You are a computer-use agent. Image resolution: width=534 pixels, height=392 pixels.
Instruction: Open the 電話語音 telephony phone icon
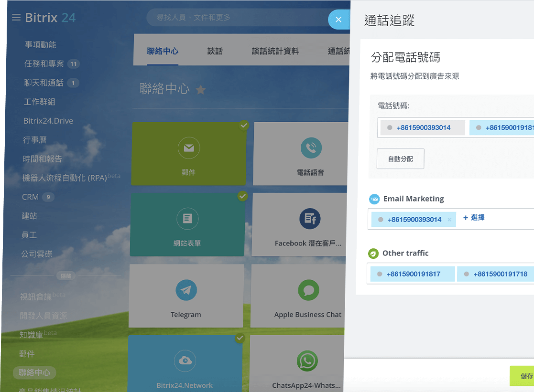click(311, 148)
